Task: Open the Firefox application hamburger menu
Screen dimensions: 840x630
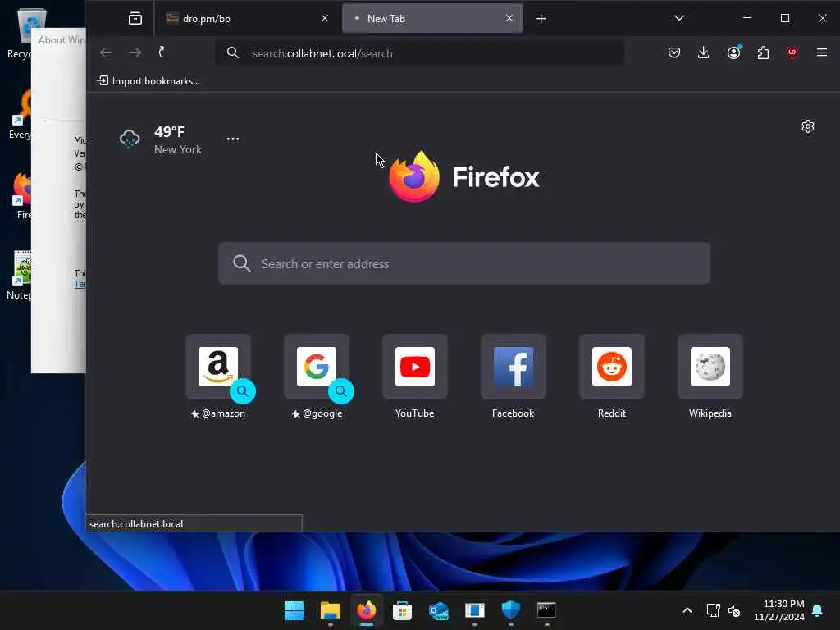Action: [x=822, y=52]
